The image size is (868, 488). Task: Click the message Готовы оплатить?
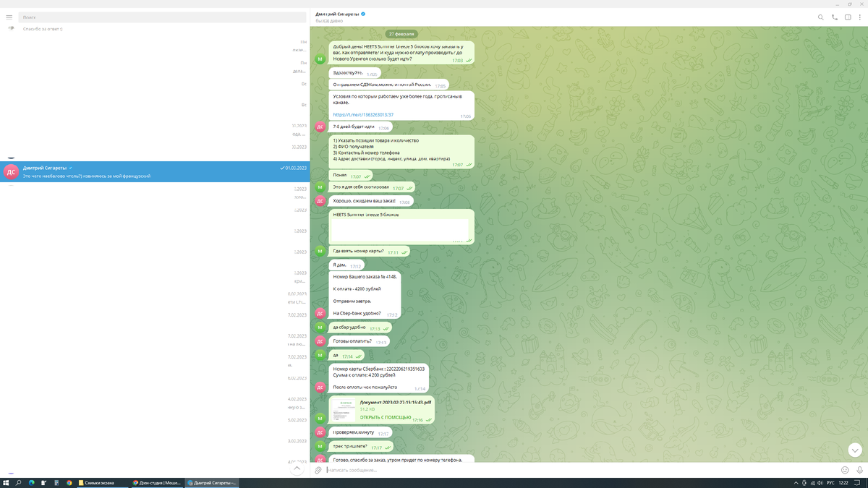[359, 341]
